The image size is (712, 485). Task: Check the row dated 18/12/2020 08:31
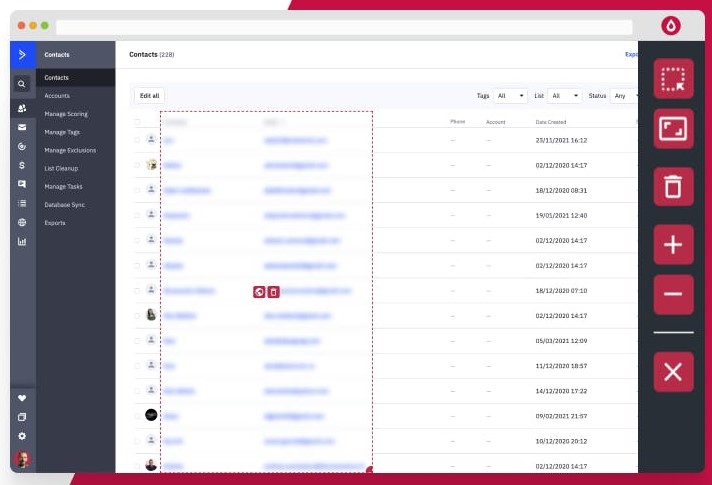[x=137, y=190]
